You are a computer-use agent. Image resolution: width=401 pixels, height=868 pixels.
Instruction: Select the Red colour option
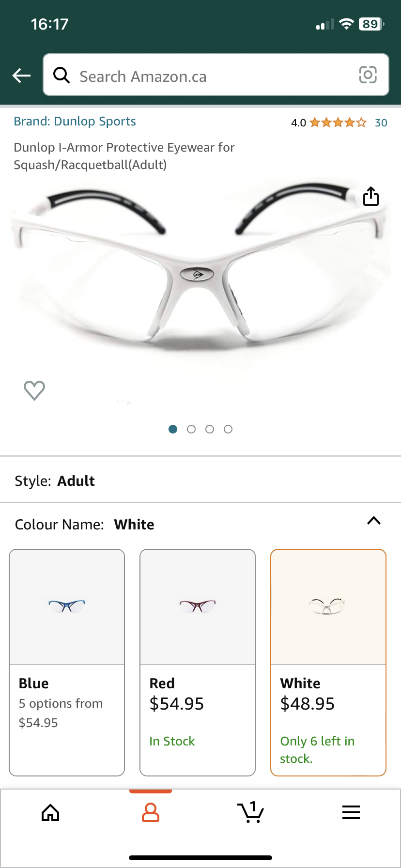[x=198, y=663]
